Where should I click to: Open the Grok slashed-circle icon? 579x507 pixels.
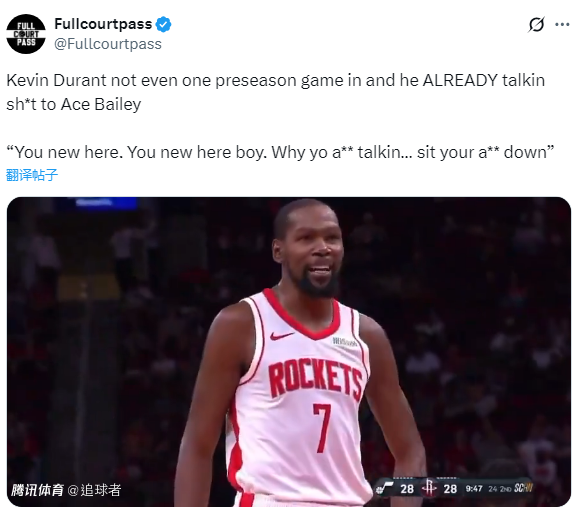coord(536,25)
